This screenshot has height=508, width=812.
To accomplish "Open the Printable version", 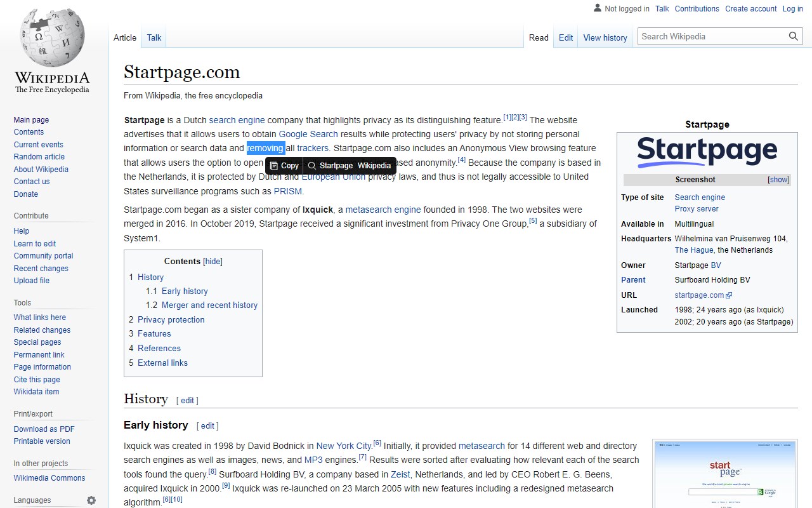I will pyautogui.click(x=42, y=441).
